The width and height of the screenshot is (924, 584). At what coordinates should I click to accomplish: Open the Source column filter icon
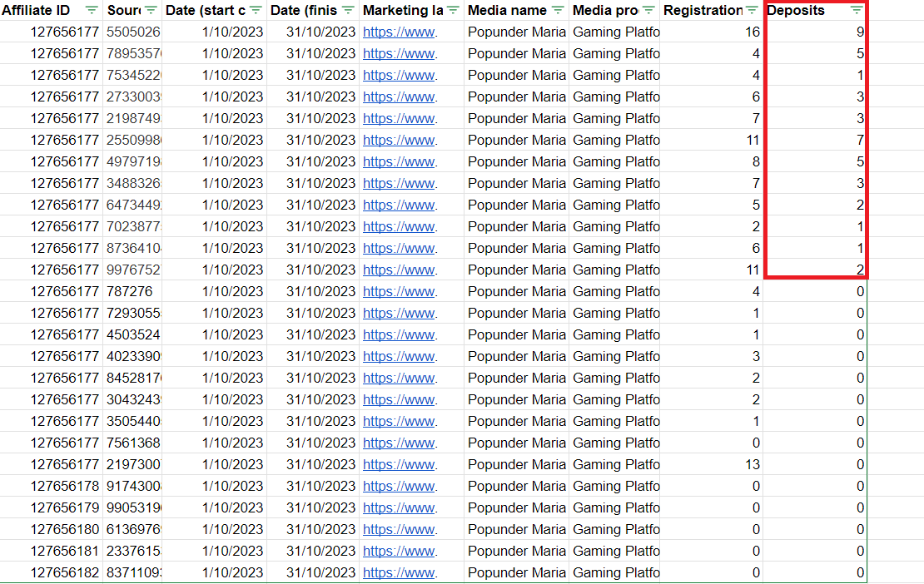click(x=151, y=11)
